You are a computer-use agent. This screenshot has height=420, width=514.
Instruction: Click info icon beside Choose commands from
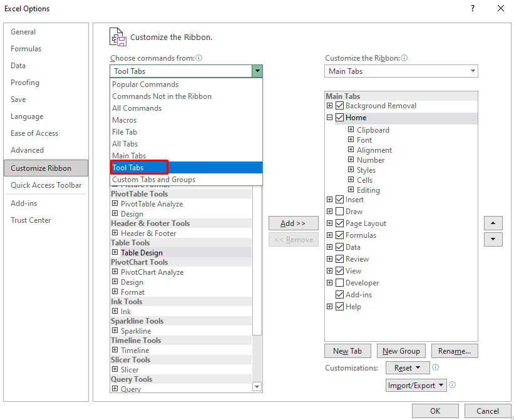(x=198, y=58)
